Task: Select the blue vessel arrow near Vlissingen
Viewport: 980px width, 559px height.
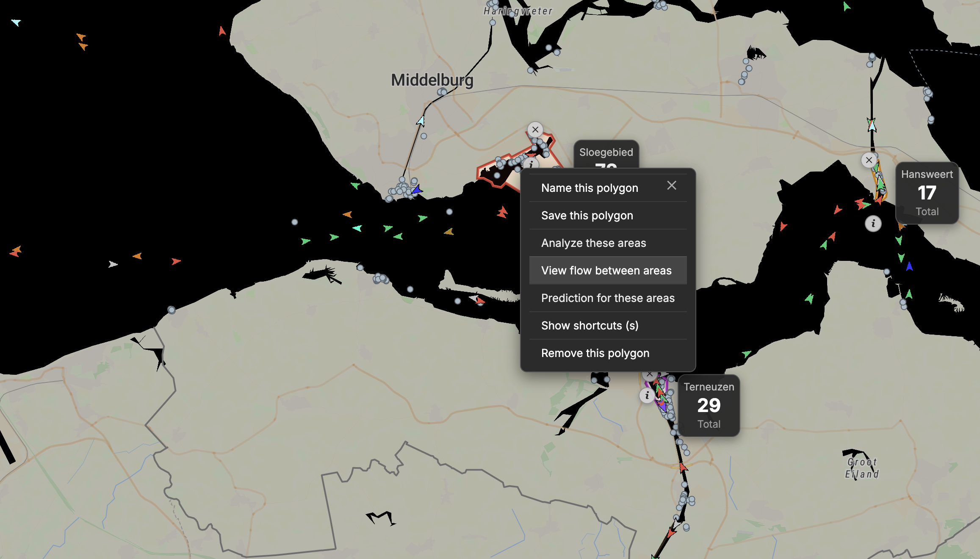Action: [417, 189]
